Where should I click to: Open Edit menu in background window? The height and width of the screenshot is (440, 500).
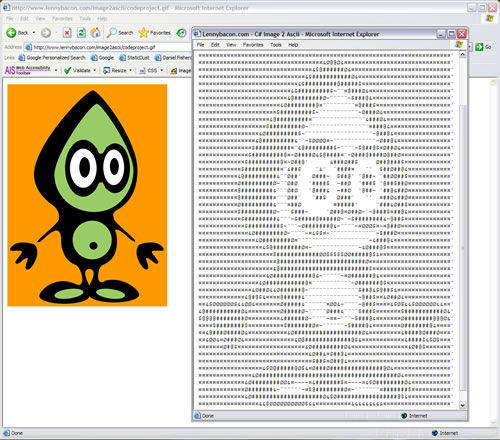pyautogui.click(x=24, y=19)
